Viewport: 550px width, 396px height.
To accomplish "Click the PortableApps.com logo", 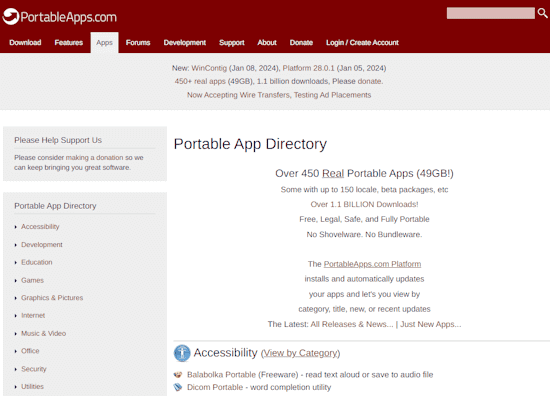I will (60, 16).
